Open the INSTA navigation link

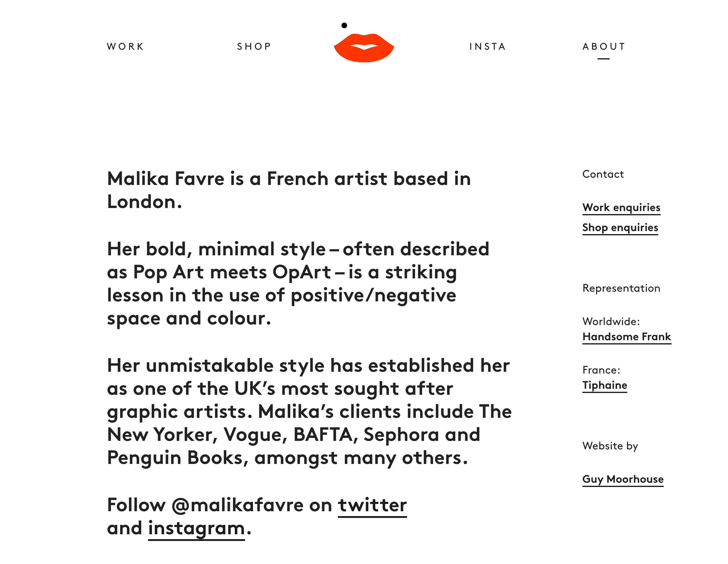(487, 46)
